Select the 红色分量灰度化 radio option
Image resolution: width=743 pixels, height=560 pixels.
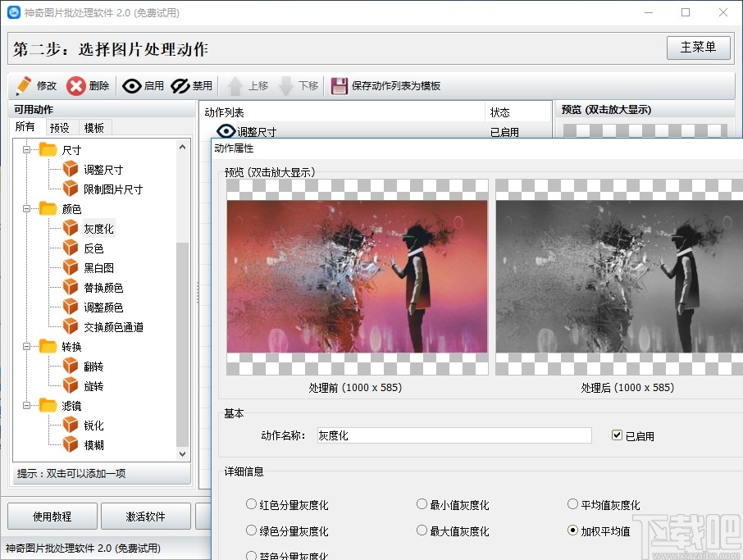point(250,504)
